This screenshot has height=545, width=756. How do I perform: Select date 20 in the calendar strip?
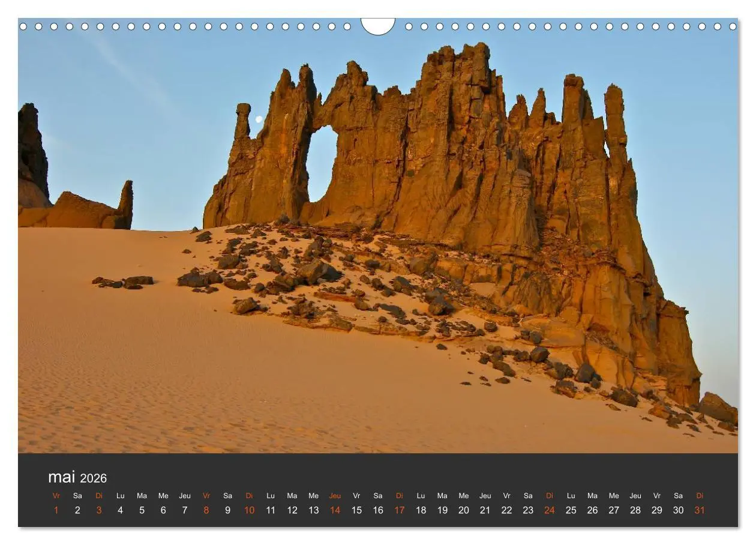pos(464,510)
